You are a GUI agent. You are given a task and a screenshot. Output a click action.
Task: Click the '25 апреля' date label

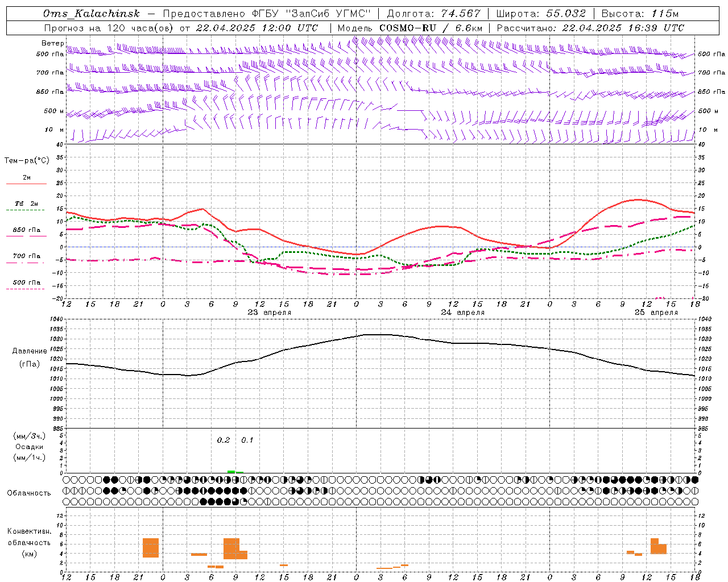656,312
